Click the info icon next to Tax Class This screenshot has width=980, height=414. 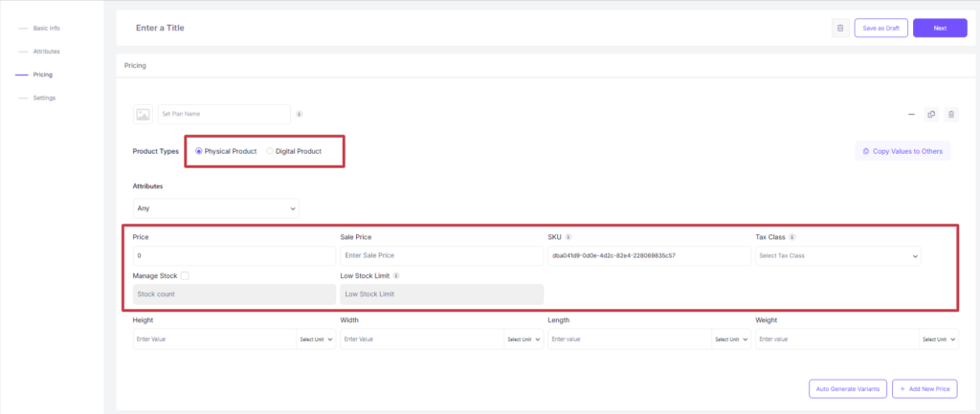pyautogui.click(x=791, y=237)
